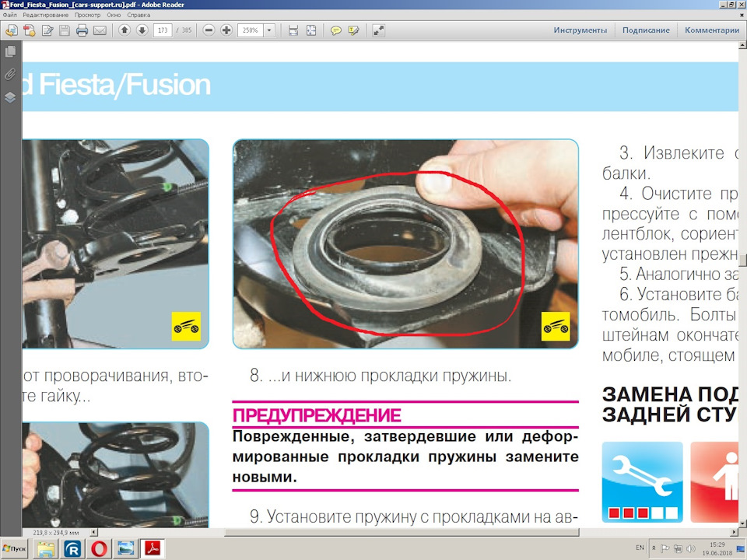Click the horizontal scrollbar left arrow
This screenshot has height=560, width=747.
click(x=94, y=532)
